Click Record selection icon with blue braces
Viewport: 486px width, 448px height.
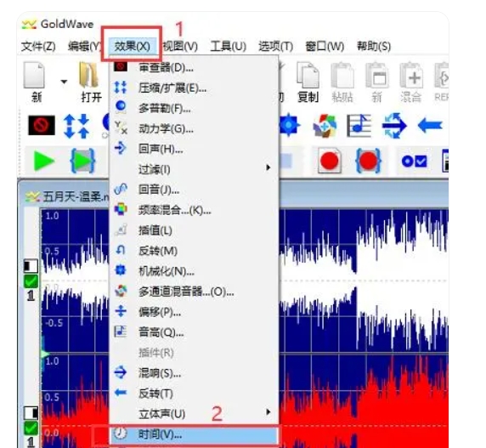click(368, 161)
